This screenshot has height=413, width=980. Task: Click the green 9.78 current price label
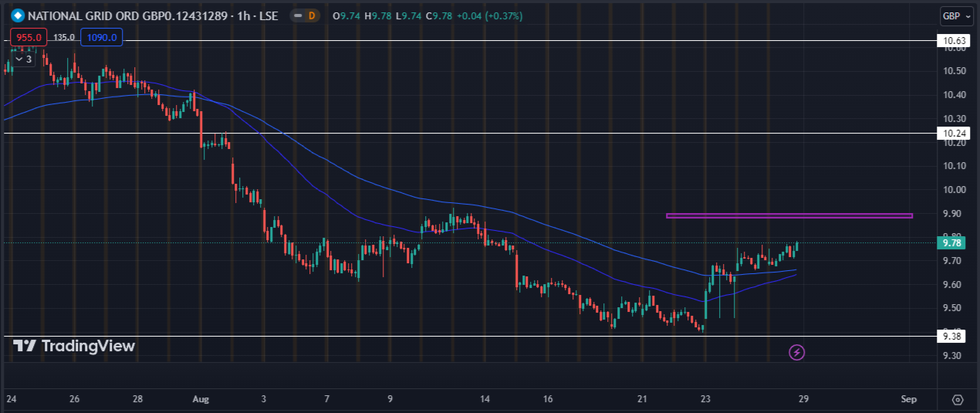(950, 243)
